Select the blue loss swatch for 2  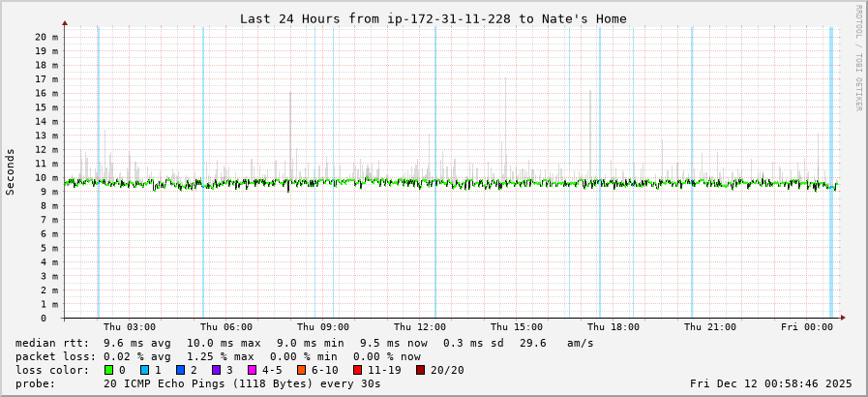click(180, 370)
